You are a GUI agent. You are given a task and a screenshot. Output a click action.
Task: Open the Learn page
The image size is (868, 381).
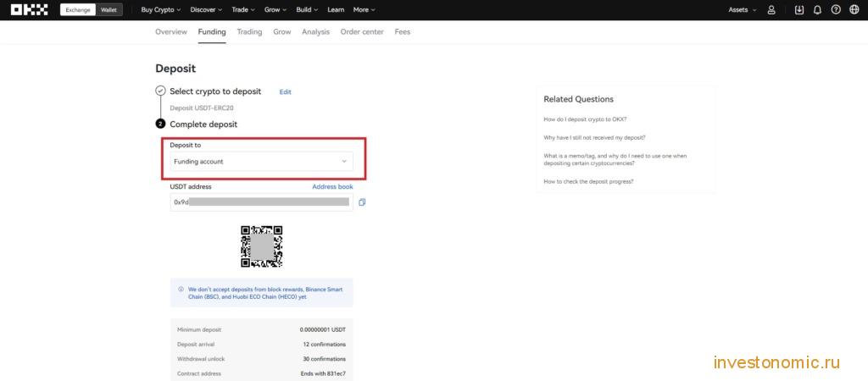click(336, 10)
